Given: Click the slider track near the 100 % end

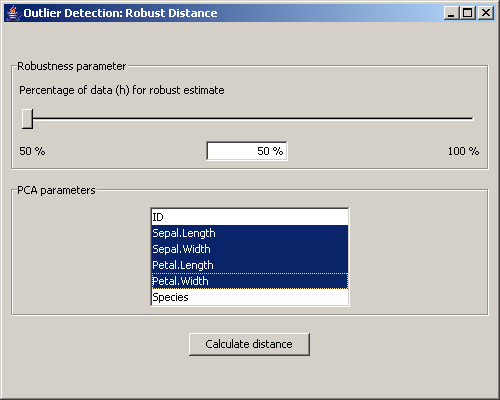Looking at the screenshot, I should [x=467, y=118].
